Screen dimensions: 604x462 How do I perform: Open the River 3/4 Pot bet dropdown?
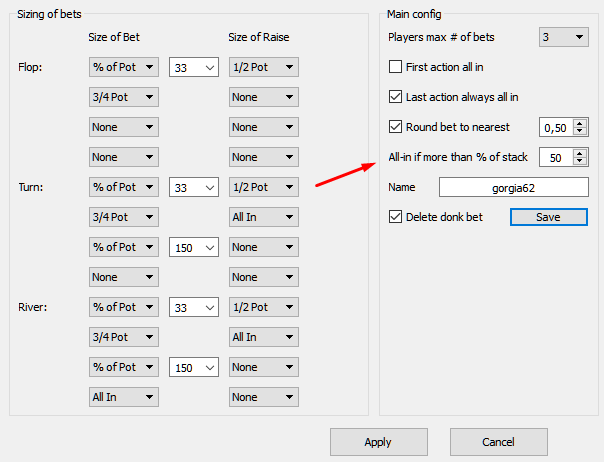(x=124, y=337)
